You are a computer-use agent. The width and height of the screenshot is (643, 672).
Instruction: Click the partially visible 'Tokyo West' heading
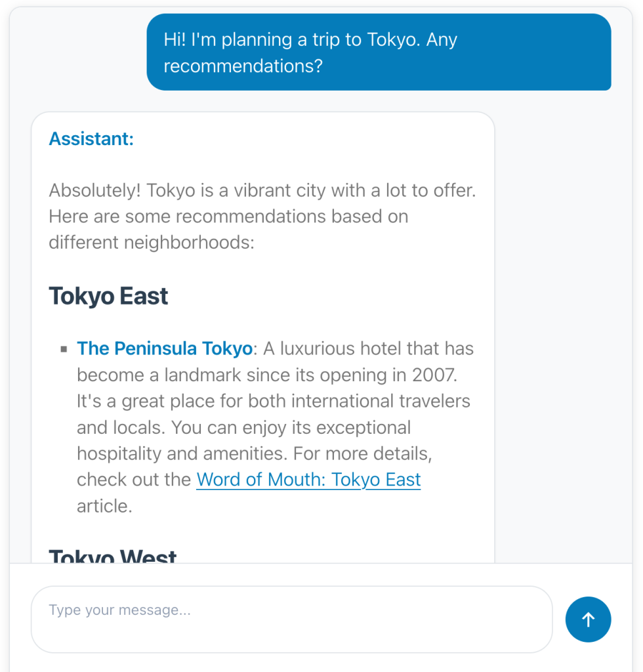coord(113,556)
